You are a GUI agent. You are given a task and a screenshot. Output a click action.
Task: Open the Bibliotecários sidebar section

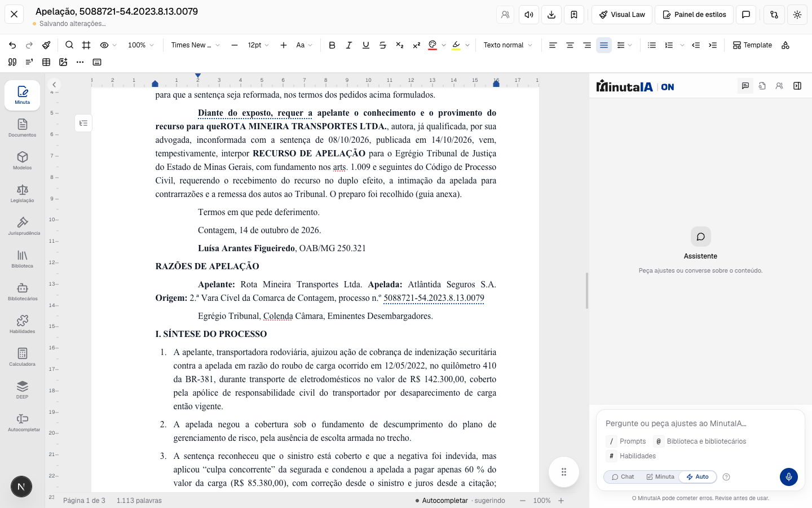23,291
